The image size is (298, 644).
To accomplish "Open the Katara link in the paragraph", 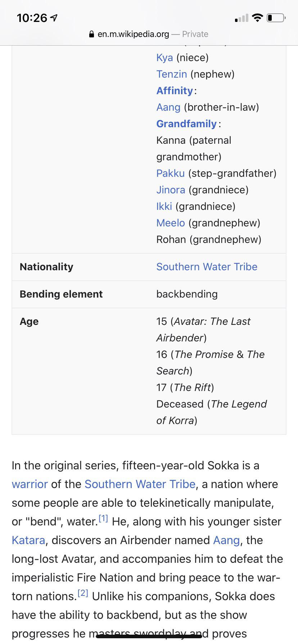I will 28,540.
